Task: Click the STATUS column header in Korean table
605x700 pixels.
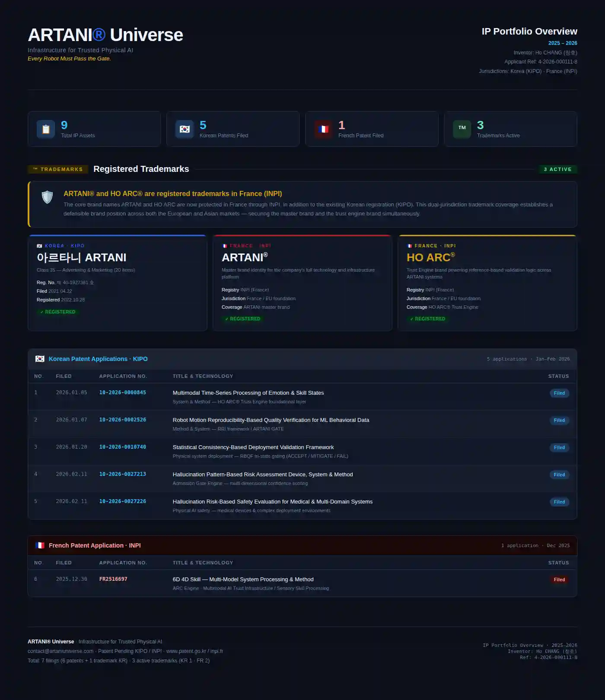Action: tap(558, 376)
